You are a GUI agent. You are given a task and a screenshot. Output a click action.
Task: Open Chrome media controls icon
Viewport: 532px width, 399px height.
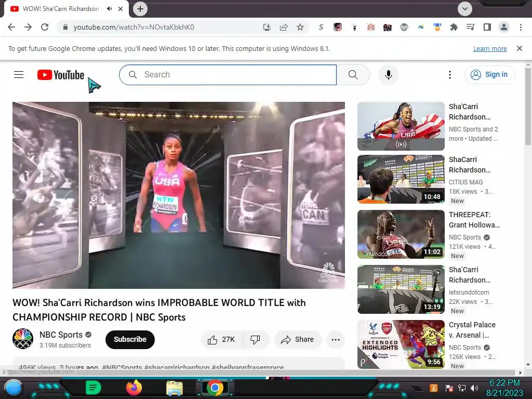(471, 27)
